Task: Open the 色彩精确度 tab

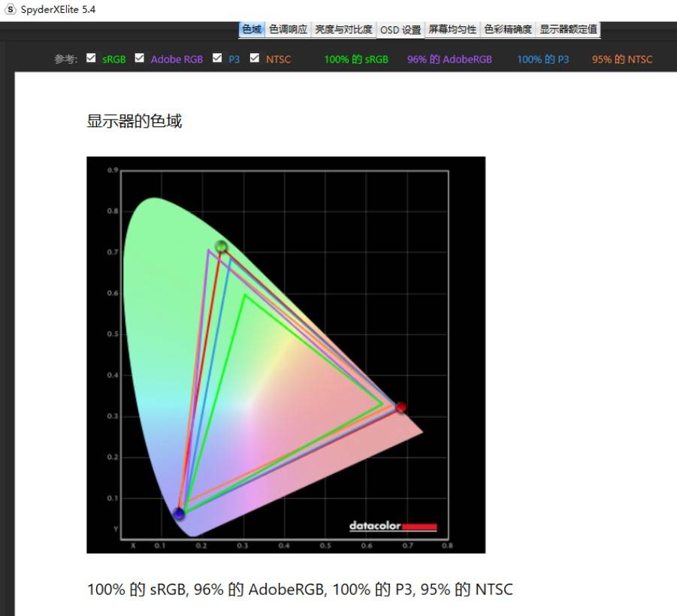Action: pos(508,29)
